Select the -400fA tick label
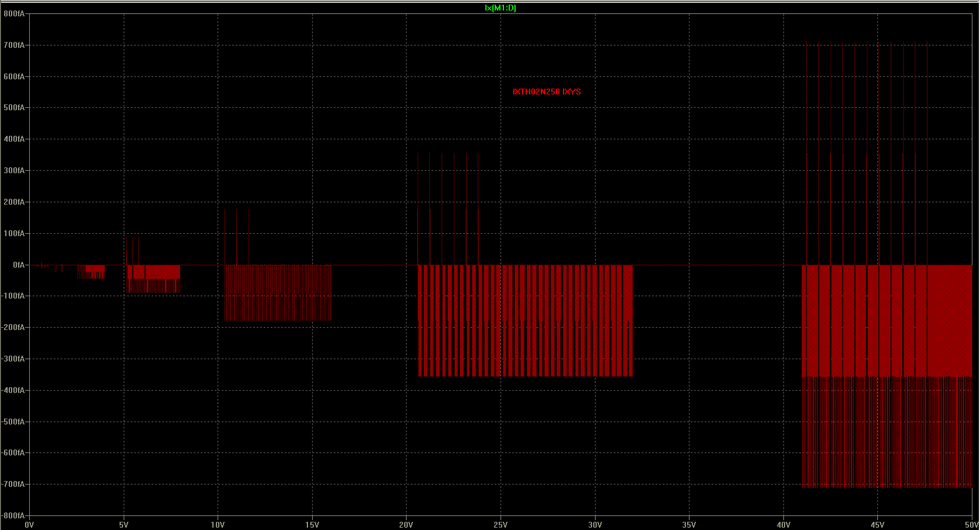 13,391
